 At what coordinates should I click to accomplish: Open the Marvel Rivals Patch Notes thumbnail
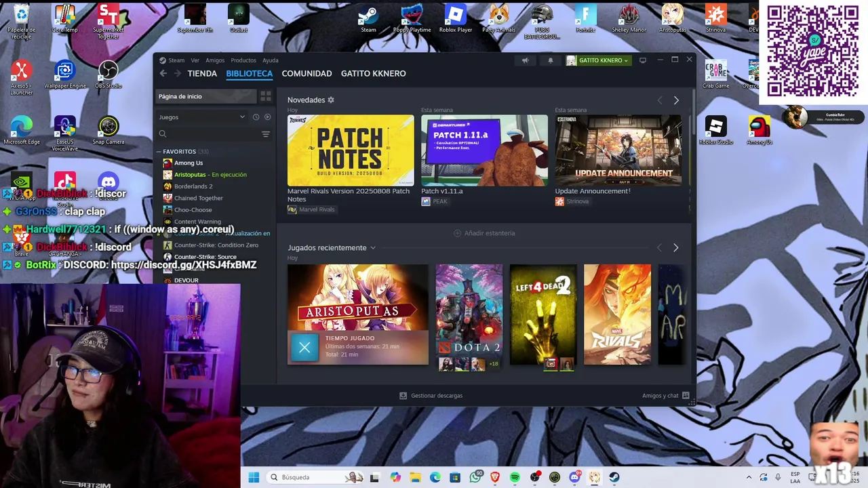pos(351,150)
